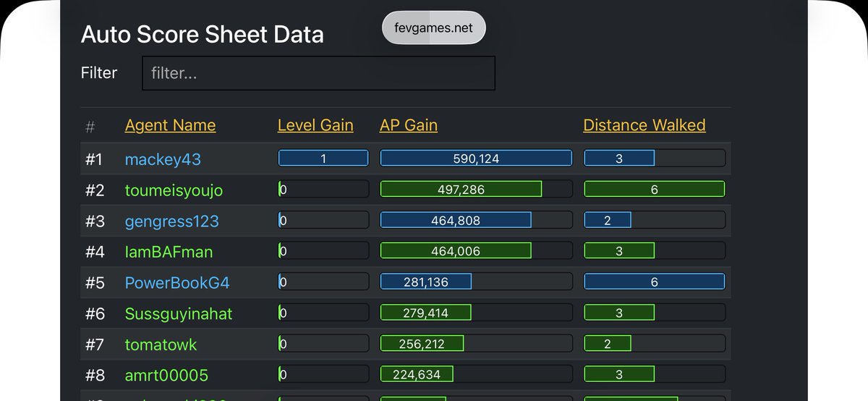This screenshot has width=868, height=401.
Task: Sort table by AP Gain column
Action: [409, 125]
